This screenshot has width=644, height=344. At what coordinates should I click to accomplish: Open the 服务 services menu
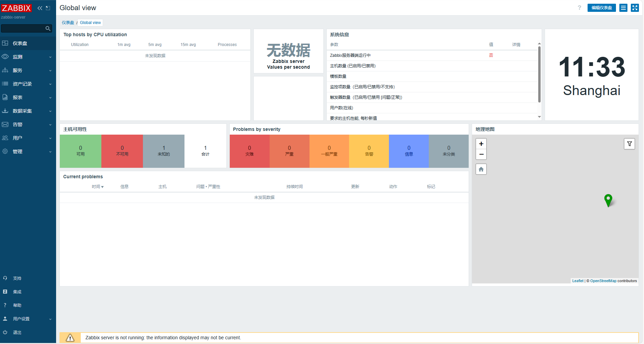tap(28, 70)
